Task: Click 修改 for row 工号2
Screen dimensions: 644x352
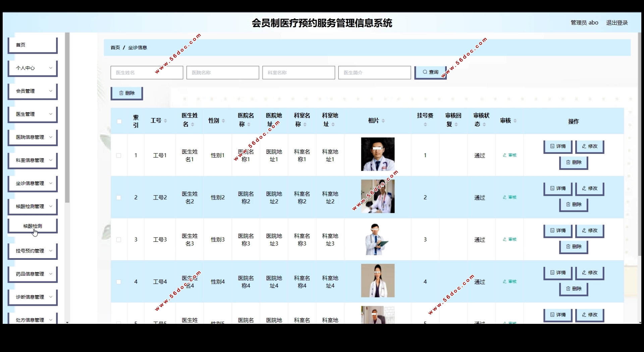Action: click(590, 189)
